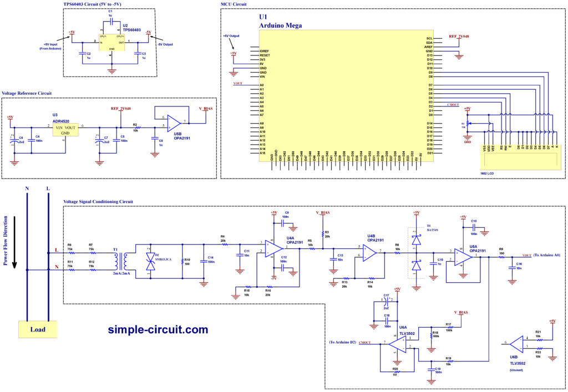Click the 'MCU Circuit' section heading
The image size is (568, 392).
tap(234, 4)
